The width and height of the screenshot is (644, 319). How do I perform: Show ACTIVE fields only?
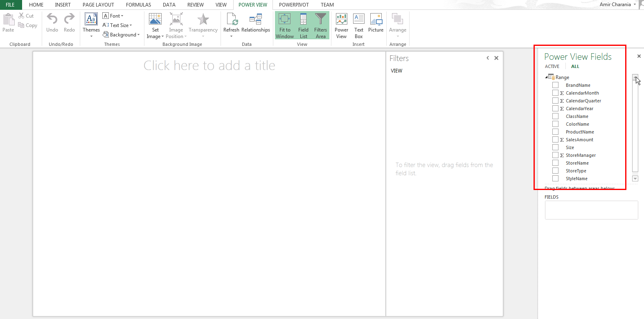coord(552,66)
